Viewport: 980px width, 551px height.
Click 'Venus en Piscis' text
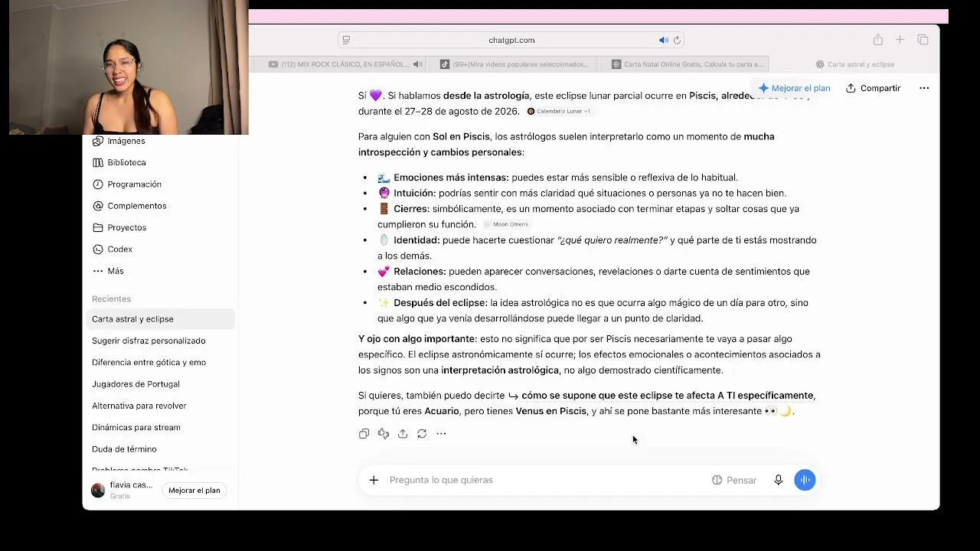[551, 411]
